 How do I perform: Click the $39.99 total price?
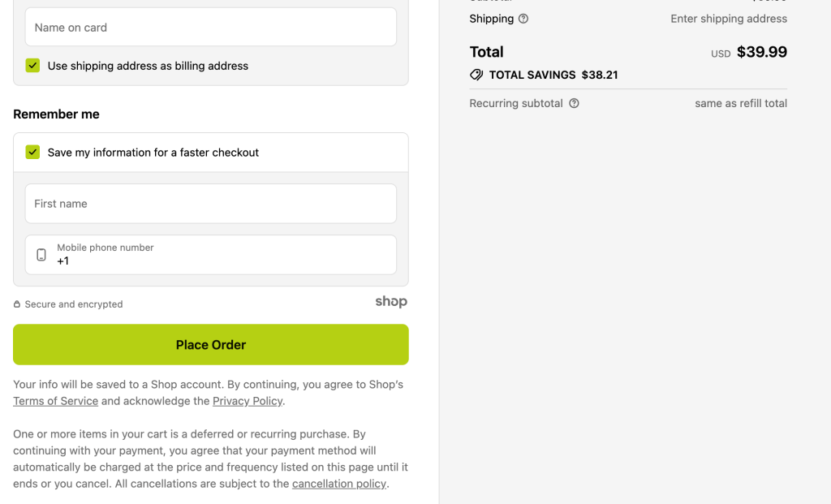pyautogui.click(x=761, y=52)
